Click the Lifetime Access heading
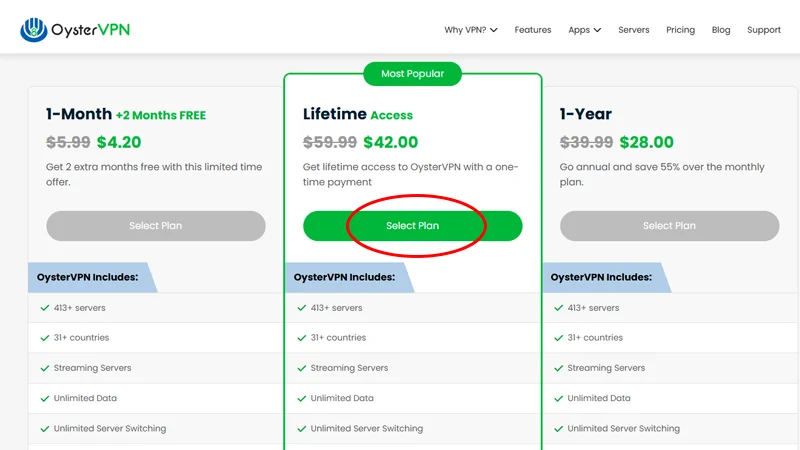Screen dimensions: 800x450 pyautogui.click(x=358, y=114)
